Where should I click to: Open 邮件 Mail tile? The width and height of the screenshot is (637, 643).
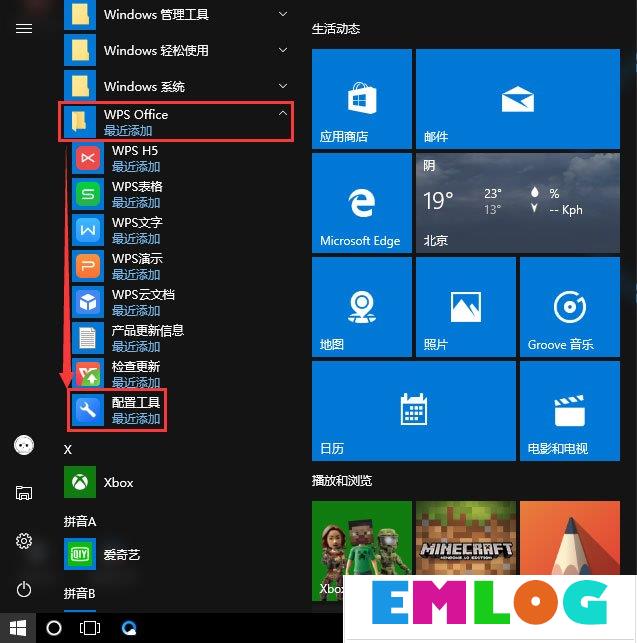coord(518,99)
